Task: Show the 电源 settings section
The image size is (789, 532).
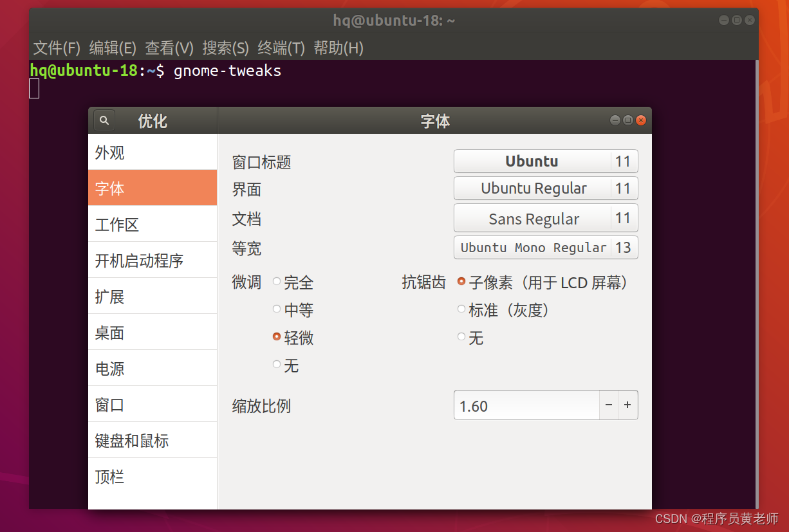Action: click(x=153, y=369)
